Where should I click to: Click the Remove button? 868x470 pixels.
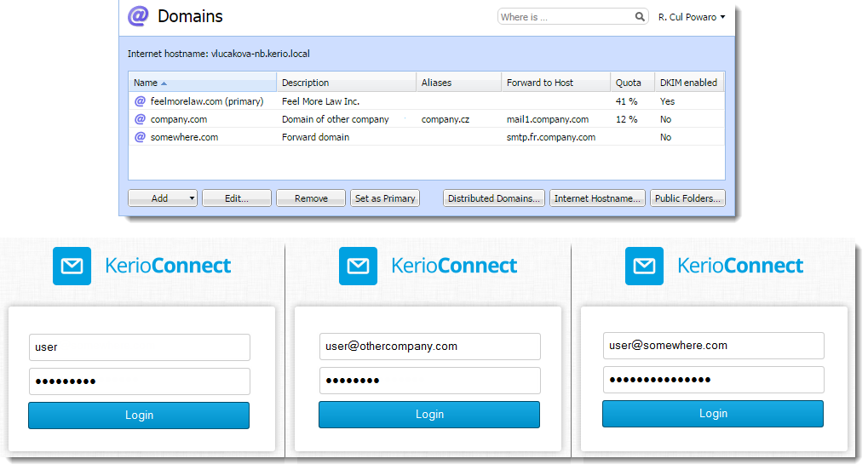(311, 198)
